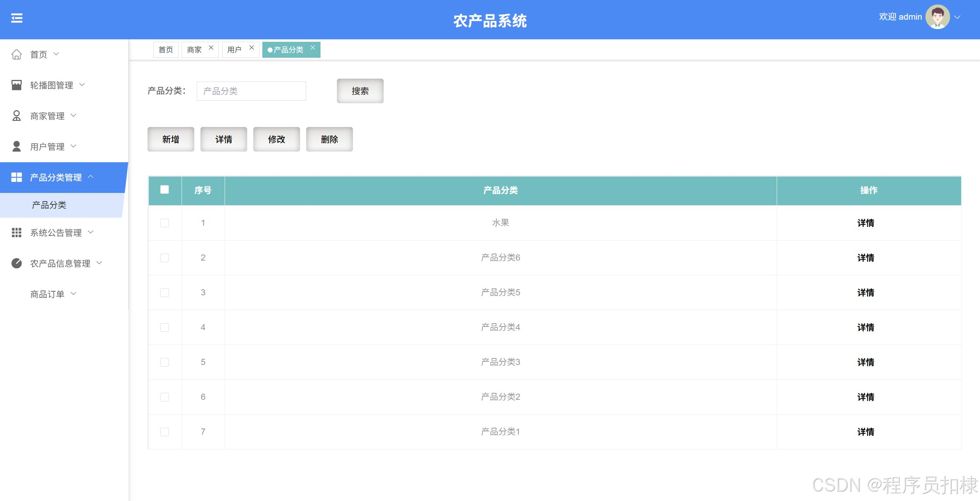Click the home icon in sidebar
This screenshot has height=501, width=980.
click(16, 54)
